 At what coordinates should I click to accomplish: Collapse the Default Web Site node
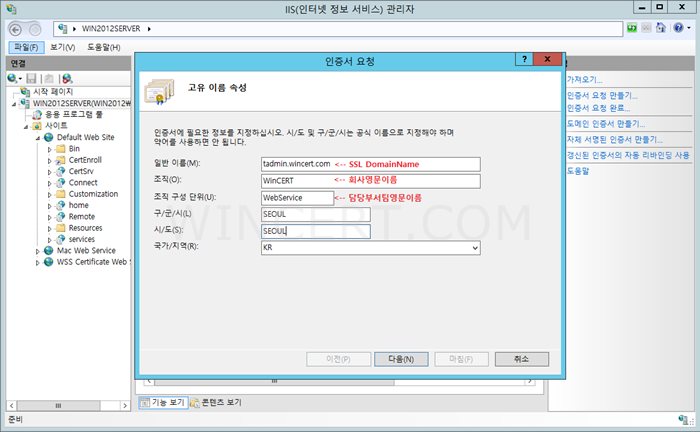tap(38, 138)
